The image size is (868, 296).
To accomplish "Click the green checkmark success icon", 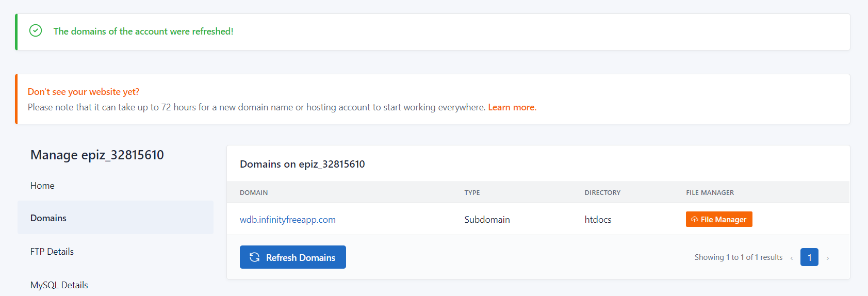I will pyautogui.click(x=36, y=31).
